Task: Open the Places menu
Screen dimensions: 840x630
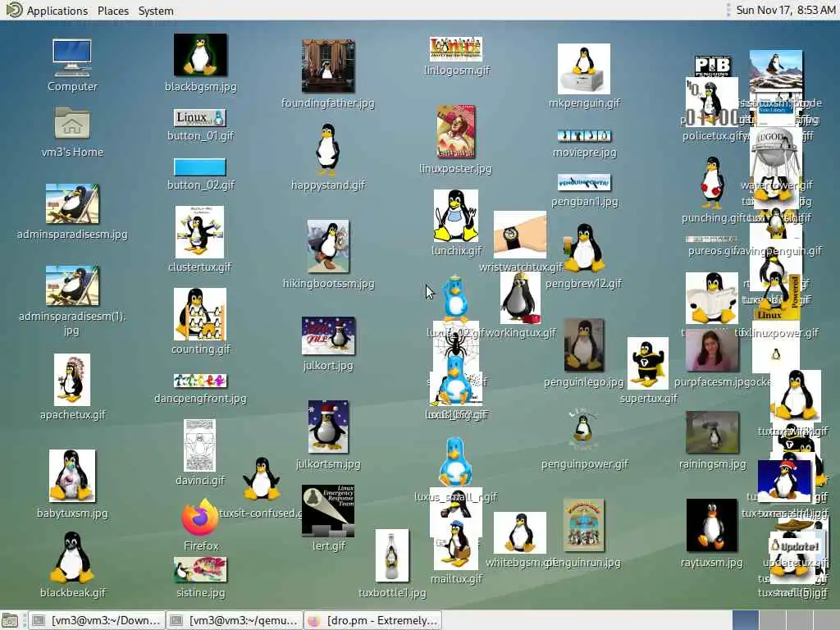Action: click(113, 10)
